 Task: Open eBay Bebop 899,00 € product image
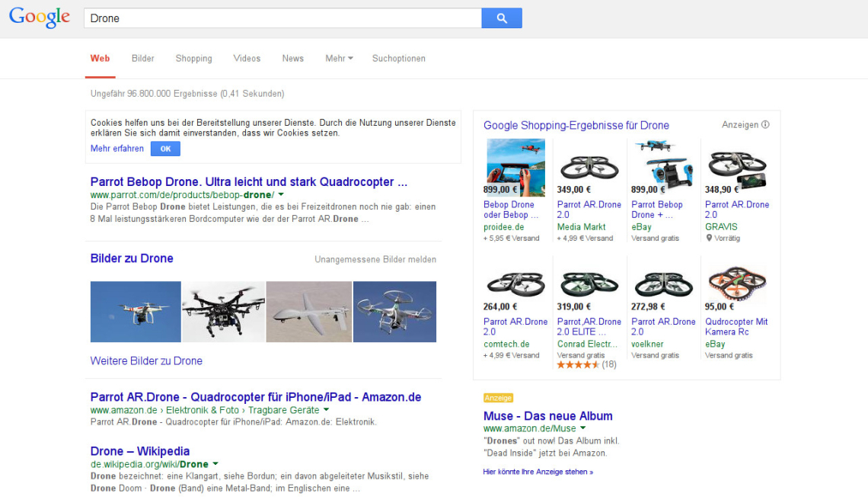point(663,163)
